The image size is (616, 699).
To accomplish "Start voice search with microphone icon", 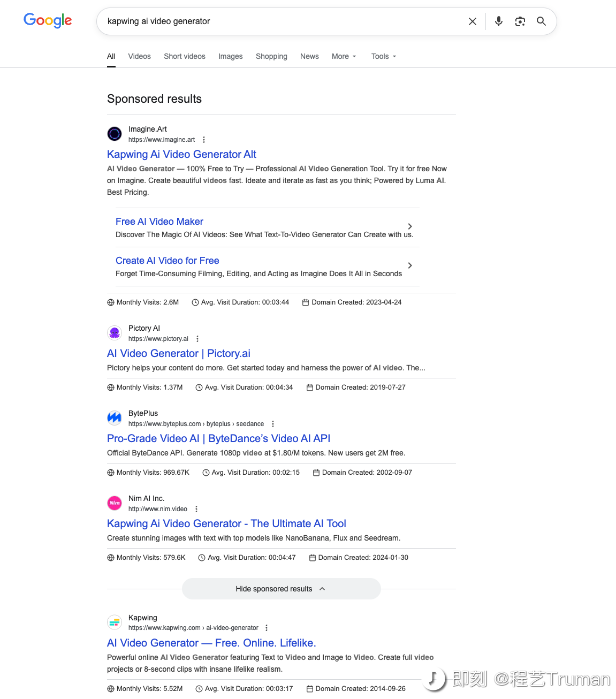I will pos(499,21).
